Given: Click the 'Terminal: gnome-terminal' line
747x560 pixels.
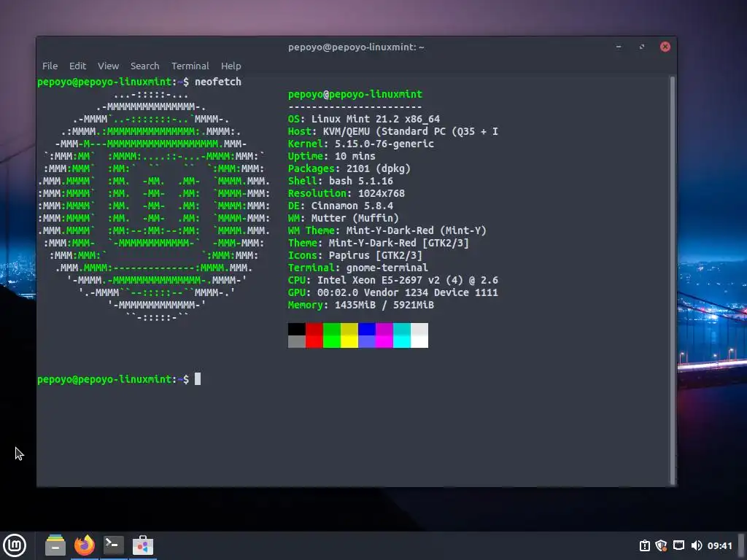Looking at the screenshot, I should click(357, 268).
